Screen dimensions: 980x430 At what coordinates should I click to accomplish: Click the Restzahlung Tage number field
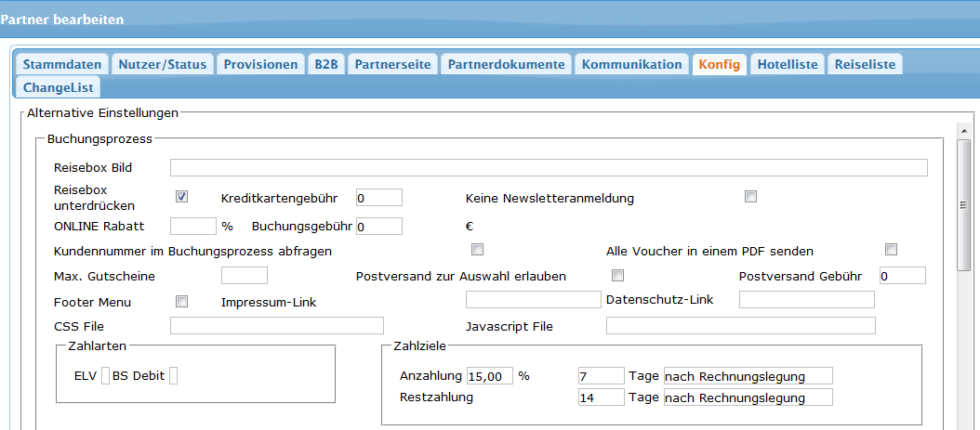click(x=601, y=397)
